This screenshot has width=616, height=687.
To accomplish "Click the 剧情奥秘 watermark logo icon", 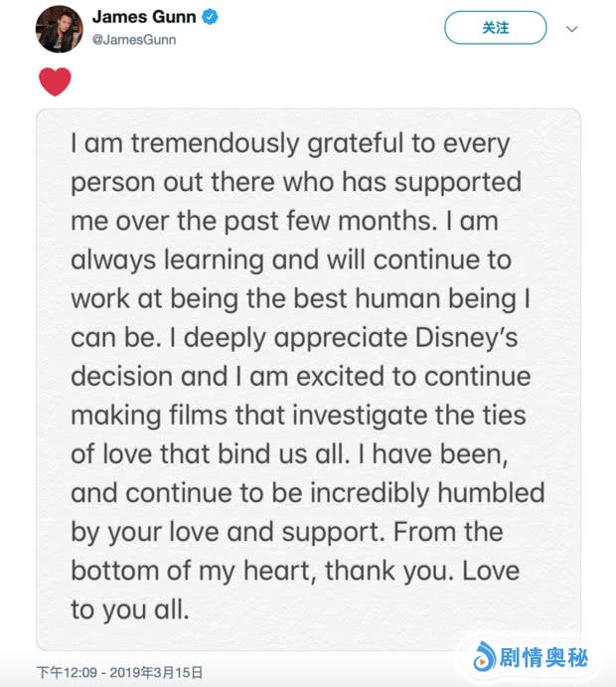I will (484, 656).
